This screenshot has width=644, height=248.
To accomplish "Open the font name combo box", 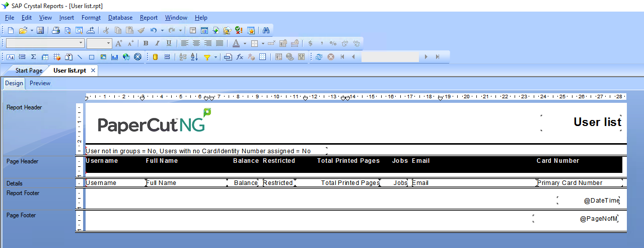I will click(x=45, y=43).
